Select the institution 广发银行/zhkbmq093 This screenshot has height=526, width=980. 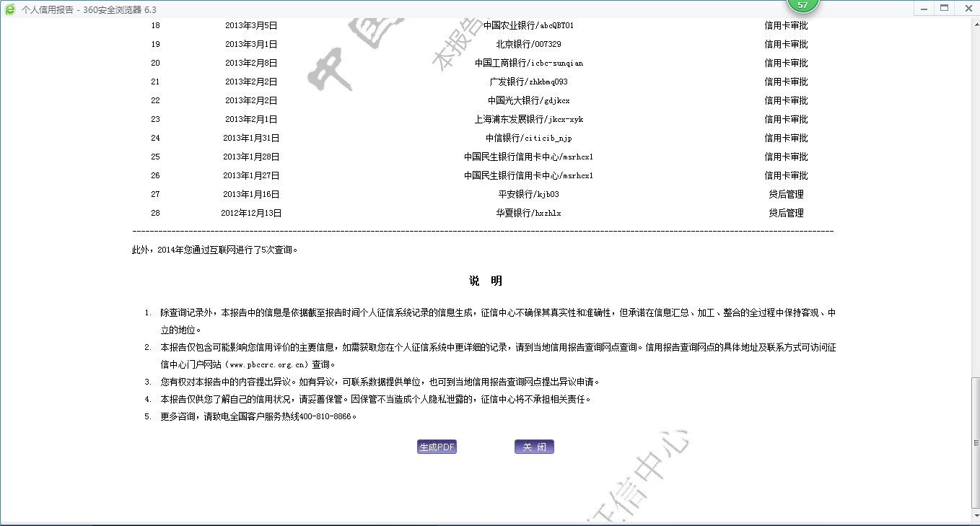[529, 82]
